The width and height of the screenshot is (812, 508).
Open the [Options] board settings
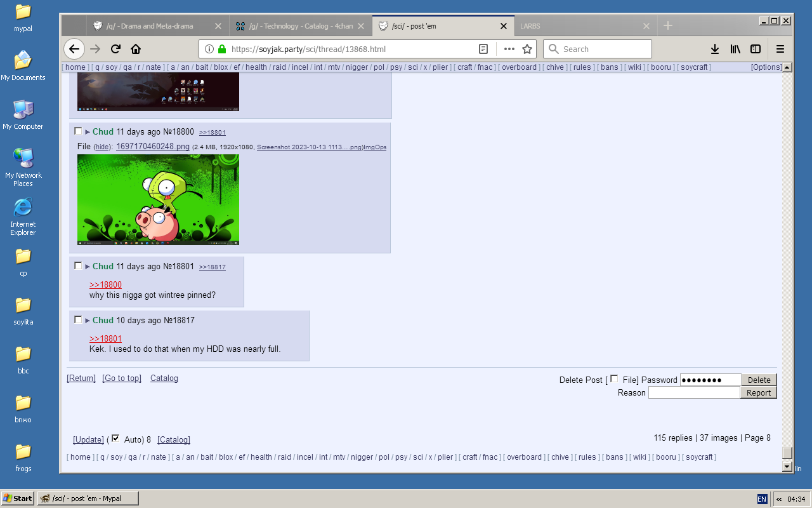[766, 67]
